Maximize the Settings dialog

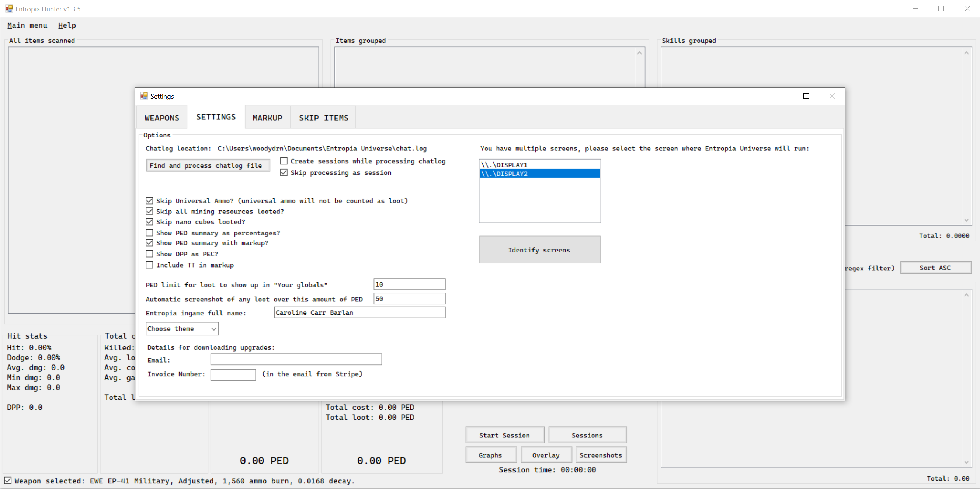806,96
